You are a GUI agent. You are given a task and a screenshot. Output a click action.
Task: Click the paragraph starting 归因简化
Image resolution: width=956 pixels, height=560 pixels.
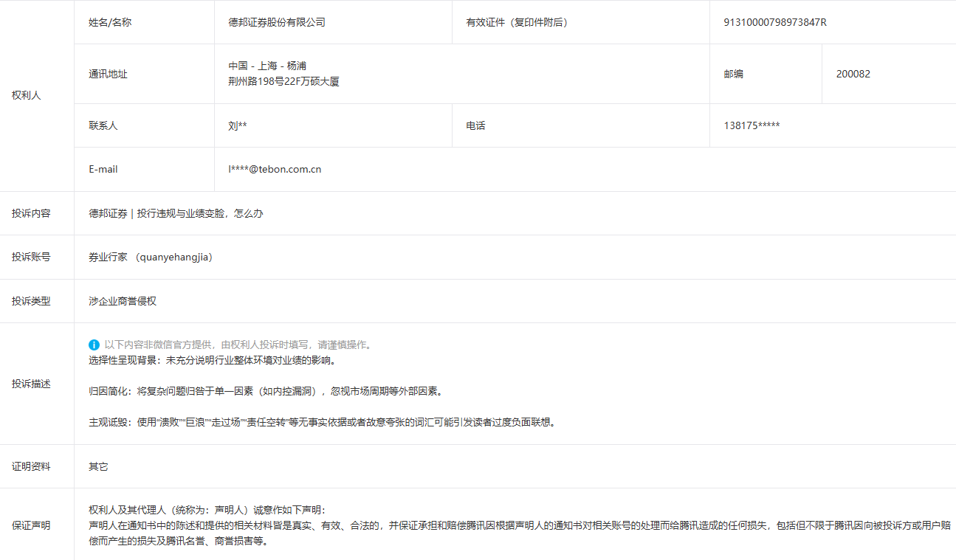click(x=266, y=391)
